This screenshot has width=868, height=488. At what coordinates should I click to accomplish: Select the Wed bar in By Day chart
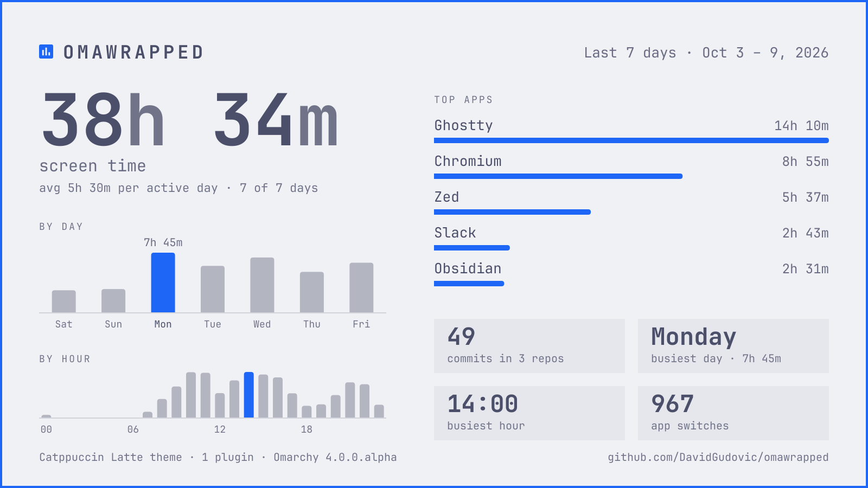[x=262, y=285]
